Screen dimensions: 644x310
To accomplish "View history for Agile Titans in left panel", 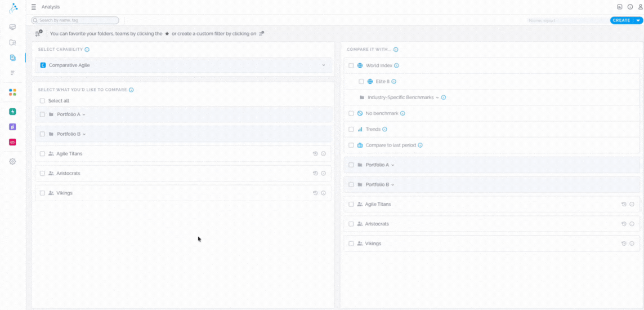I will (x=315, y=154).
